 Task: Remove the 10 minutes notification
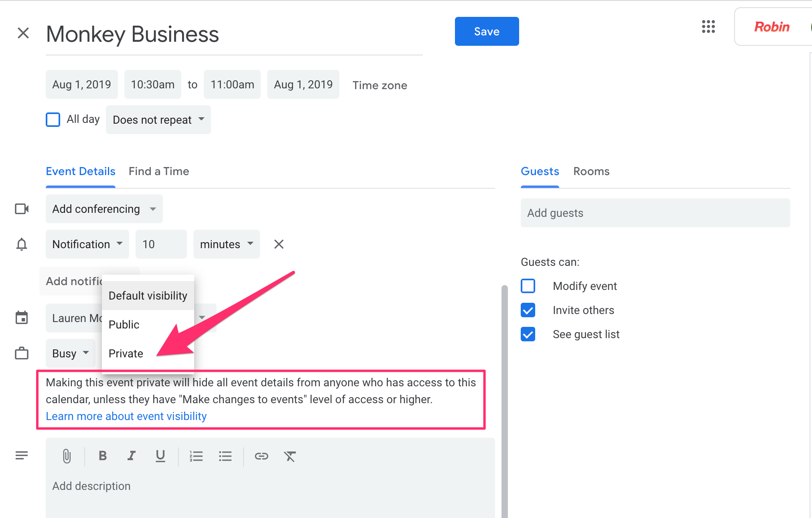[279, 244]
